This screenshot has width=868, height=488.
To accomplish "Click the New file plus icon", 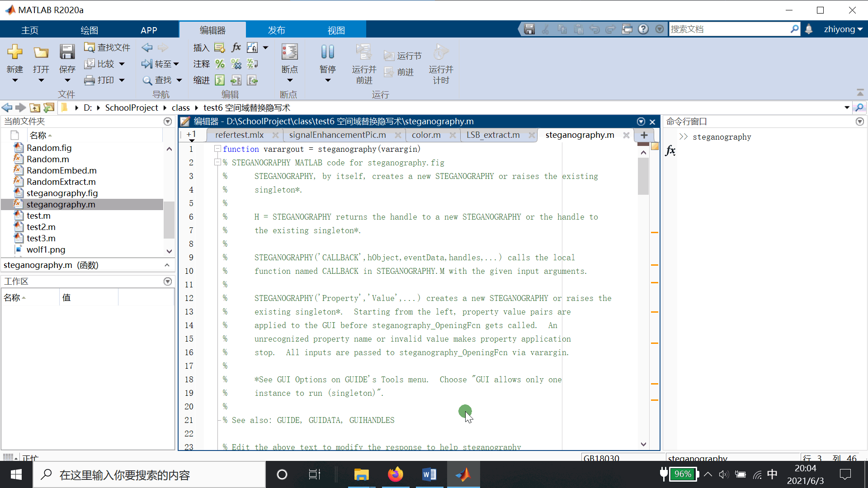I will (15, 52).
